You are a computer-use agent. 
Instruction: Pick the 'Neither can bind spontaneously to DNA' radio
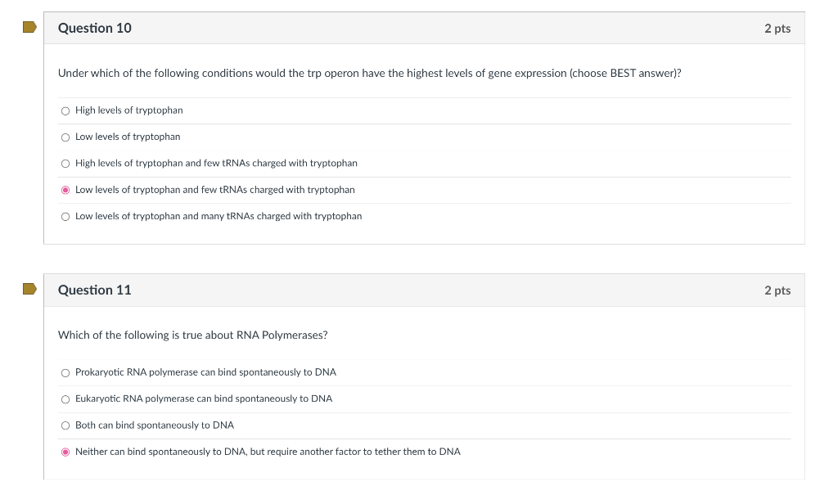point(65,452)
